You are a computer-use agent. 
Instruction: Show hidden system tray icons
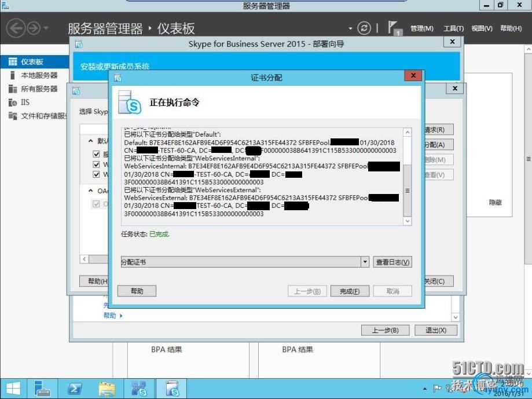tap(425, 389)
